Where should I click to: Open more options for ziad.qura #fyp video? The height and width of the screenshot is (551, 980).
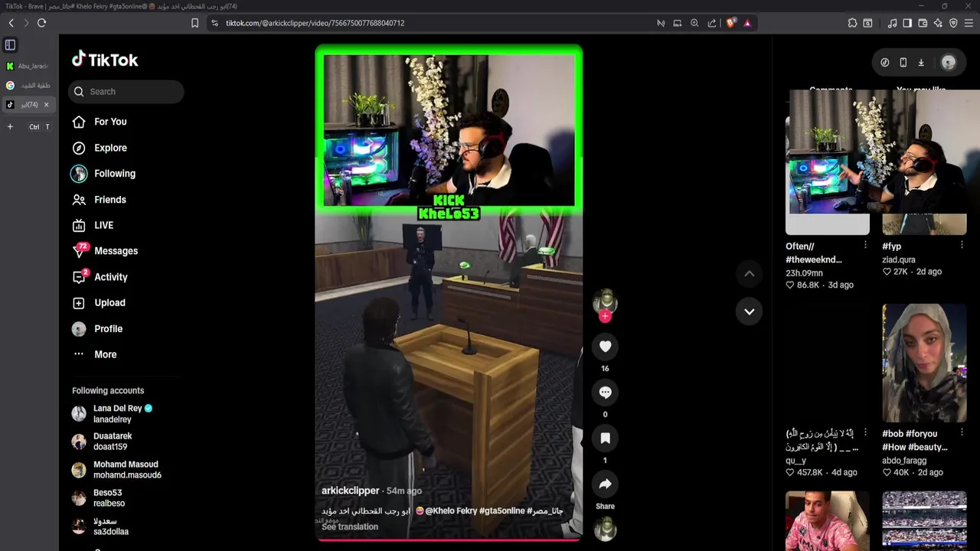[x=962, y=245]
